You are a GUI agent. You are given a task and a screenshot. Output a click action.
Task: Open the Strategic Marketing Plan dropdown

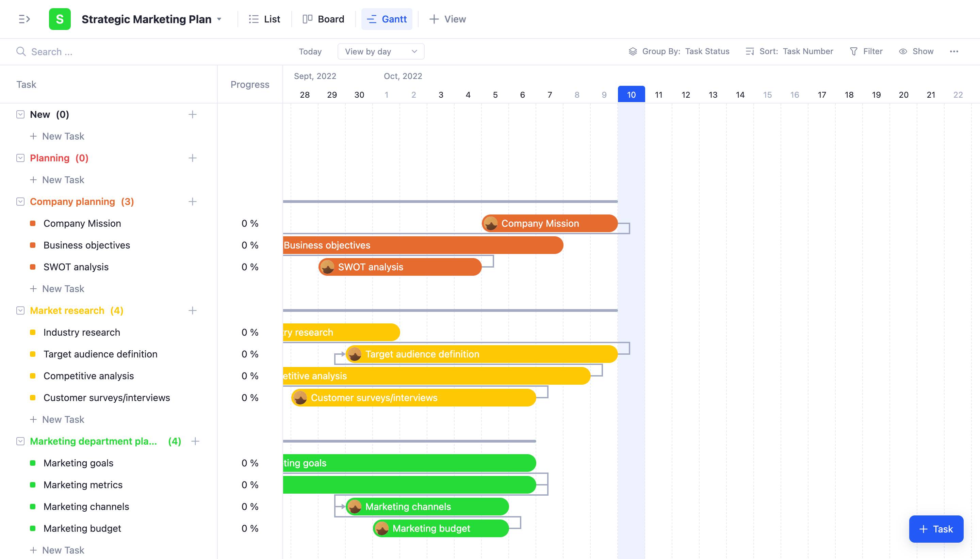(x=219, y=19)
